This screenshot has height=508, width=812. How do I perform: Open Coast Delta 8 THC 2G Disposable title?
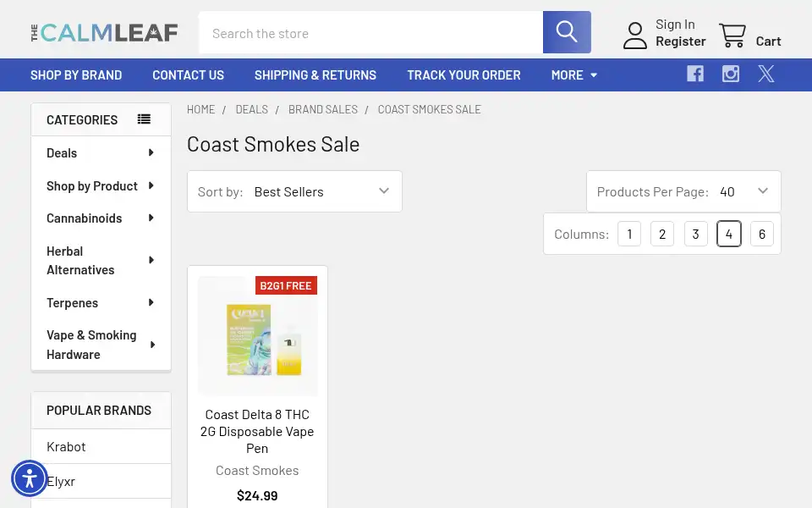click(x=257, y=431)
